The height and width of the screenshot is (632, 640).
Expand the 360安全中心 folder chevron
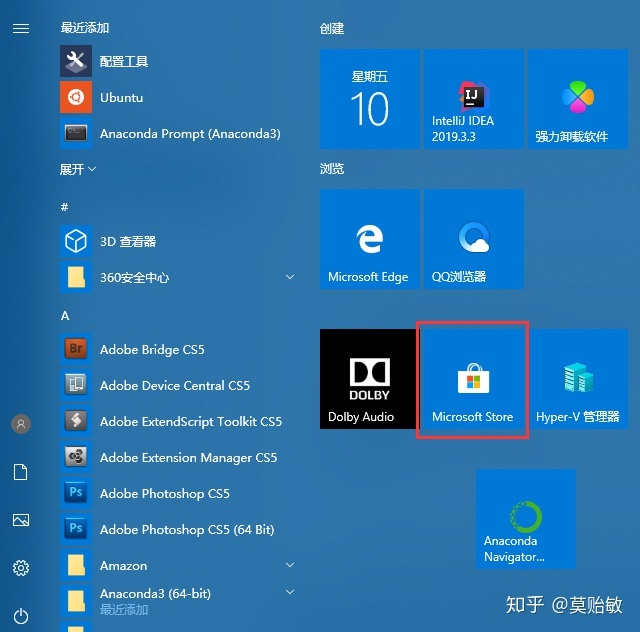[x=290, y=277]
